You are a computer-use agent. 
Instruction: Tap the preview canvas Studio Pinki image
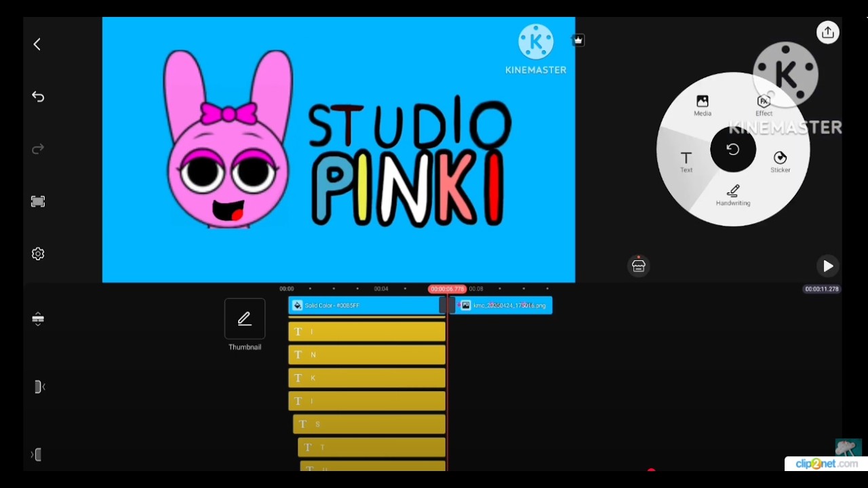[338, 150]
